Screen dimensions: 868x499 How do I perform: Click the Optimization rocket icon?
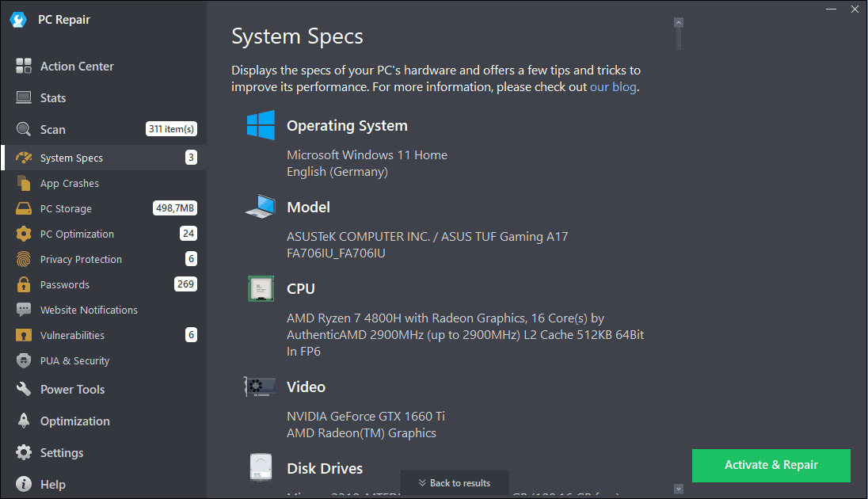(24, 421)
